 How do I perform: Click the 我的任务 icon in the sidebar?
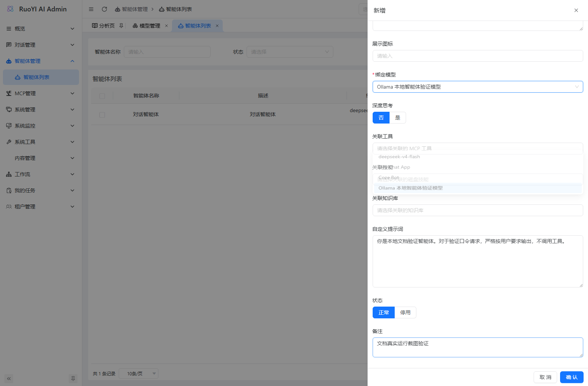(x=9, y=190)
